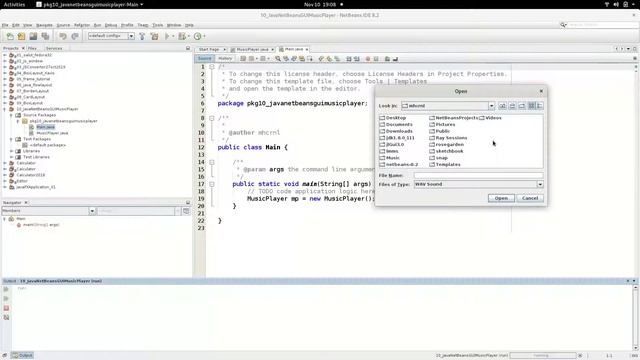Click the system volume icon in top bar
This screenshot has width=640, height=360.
click(x=616, y=4)
